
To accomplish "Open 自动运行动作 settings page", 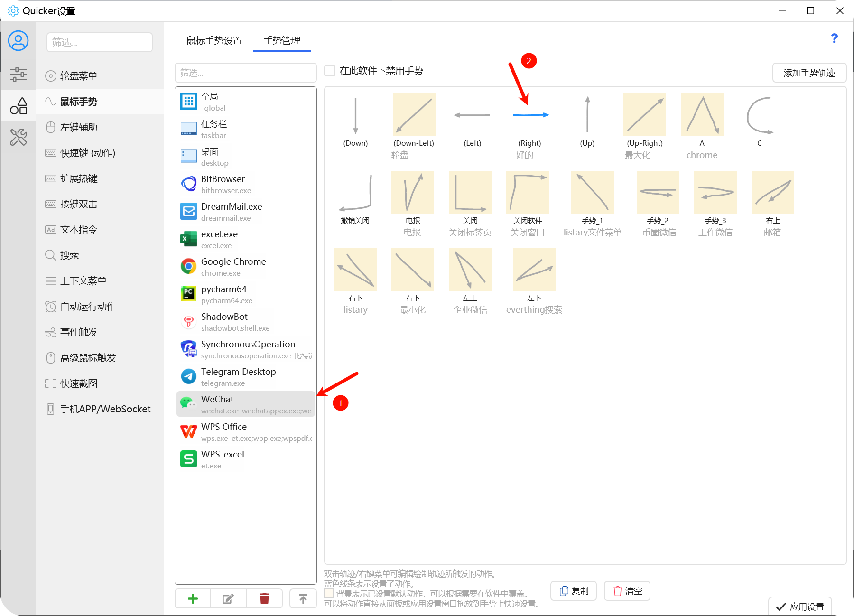I will (x=100, y=307).
